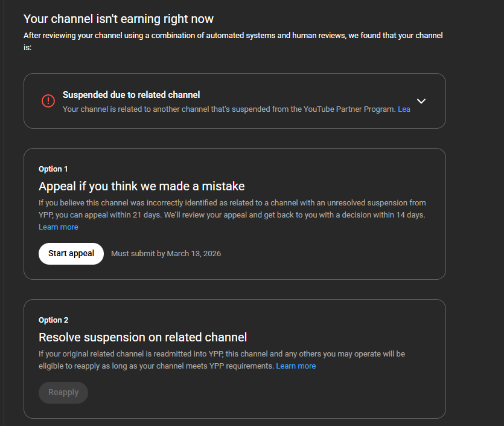This screenshot has width=504, height=426.
Task: Open Learn more link under Option 2
Action: (296, 366)
